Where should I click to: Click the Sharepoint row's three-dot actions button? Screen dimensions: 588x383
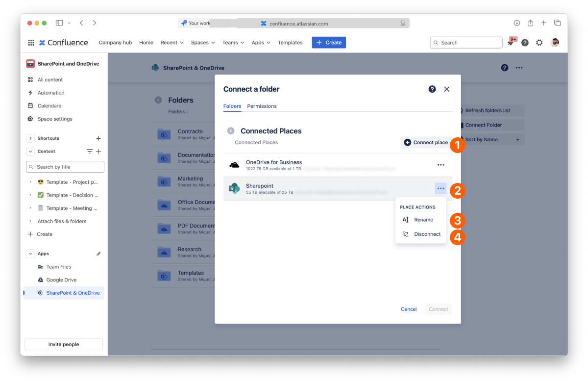[441, 188]
